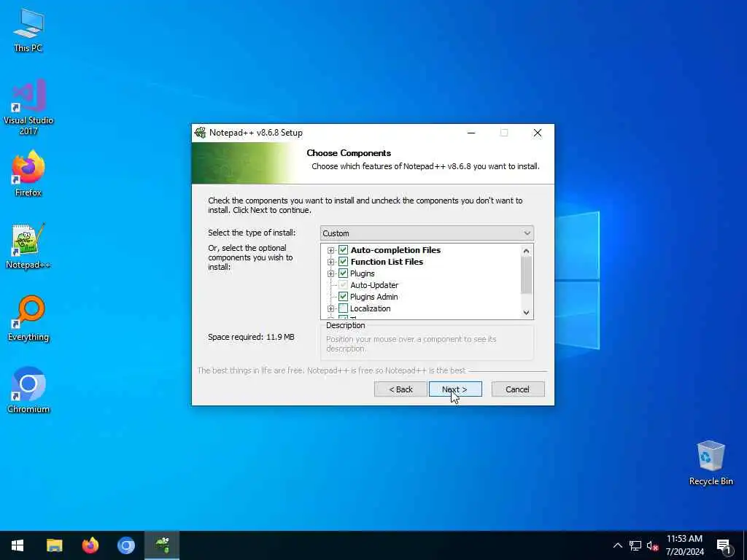This screenshot has width=747, height=560.
Task: Select the Recycle Bin desktop icon
Action: [711, 463]
